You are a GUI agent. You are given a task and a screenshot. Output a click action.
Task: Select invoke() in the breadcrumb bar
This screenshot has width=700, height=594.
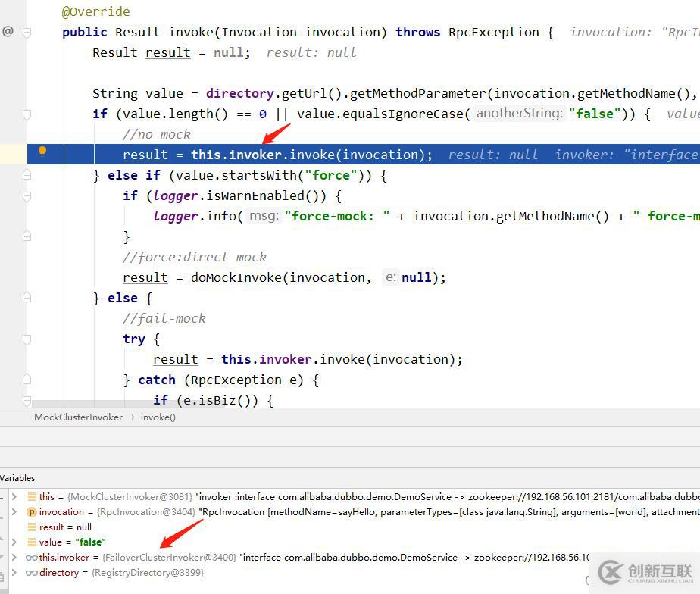(158, 417)
